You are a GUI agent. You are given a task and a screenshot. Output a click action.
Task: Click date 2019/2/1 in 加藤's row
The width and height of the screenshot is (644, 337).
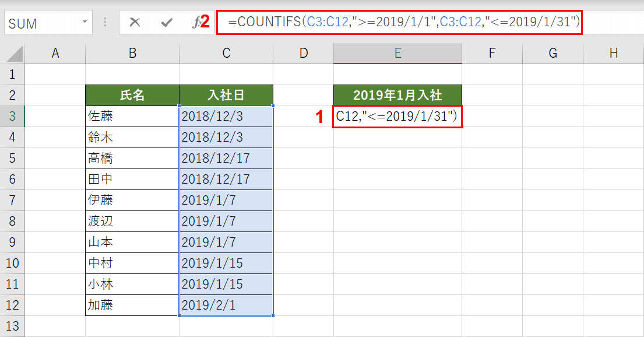(x=226, y=305)
